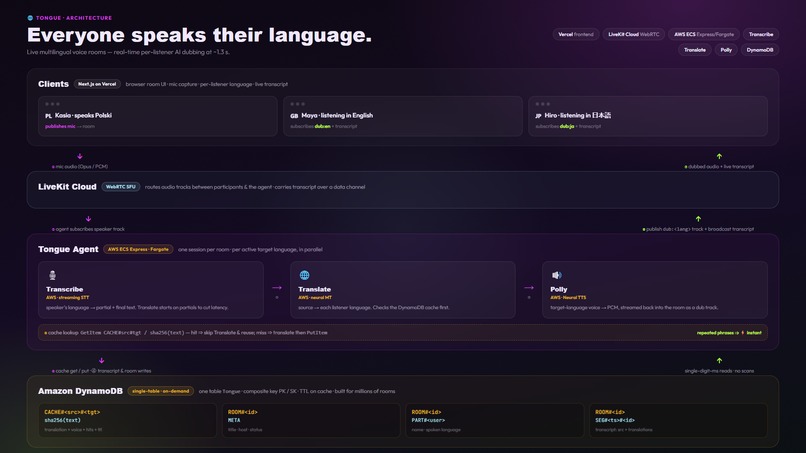This screenshot has width=806, height=453.
Task: Click the 'Transcribe' card title
Action: (64, 289)
